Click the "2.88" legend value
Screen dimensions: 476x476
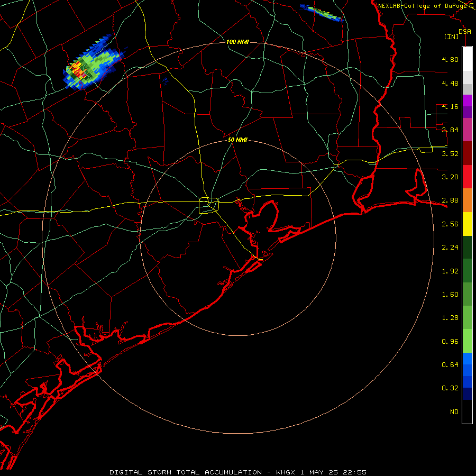coord(450,200)
